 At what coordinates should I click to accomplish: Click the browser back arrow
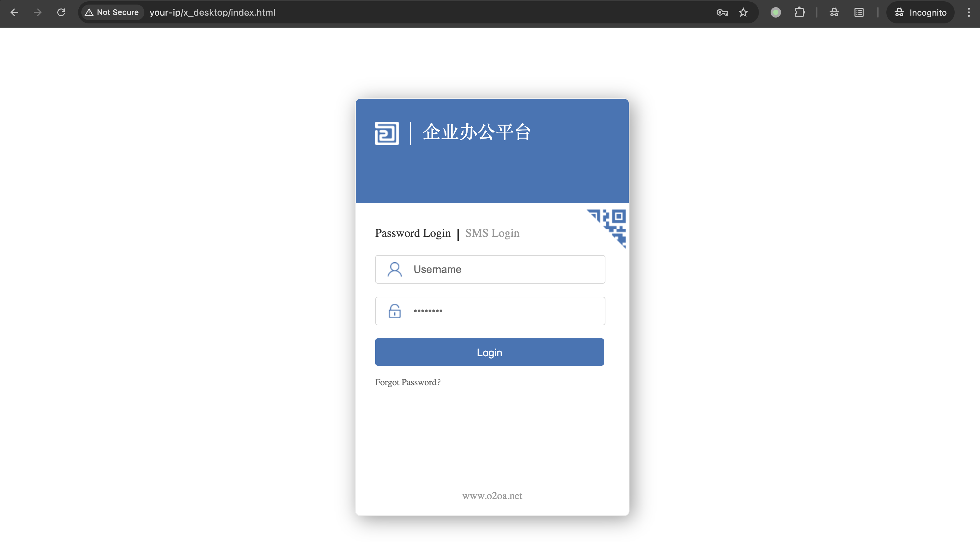pos(14,13)
